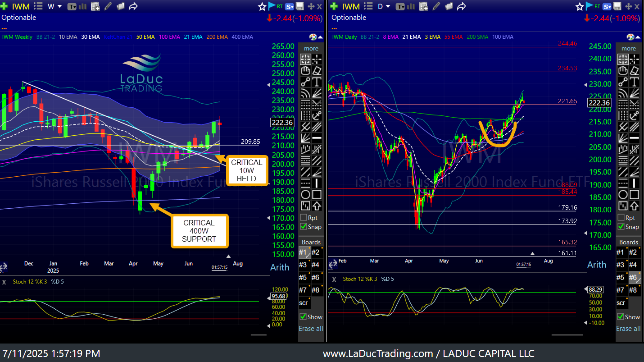The width and height of the screenshot is (644, 362).
Task: Toggle the Arith scale label on weekly chart
Action: [x=280, y=267]
